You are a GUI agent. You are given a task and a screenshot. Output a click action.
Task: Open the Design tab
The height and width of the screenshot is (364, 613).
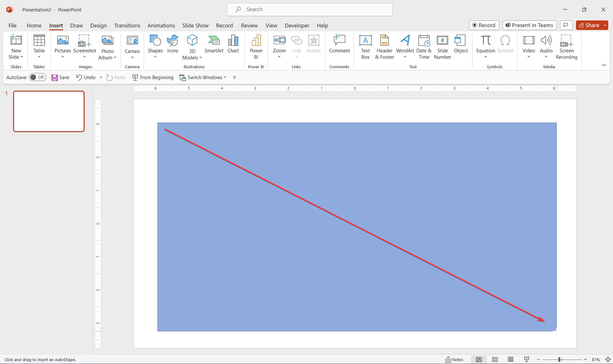click(98, 26)
